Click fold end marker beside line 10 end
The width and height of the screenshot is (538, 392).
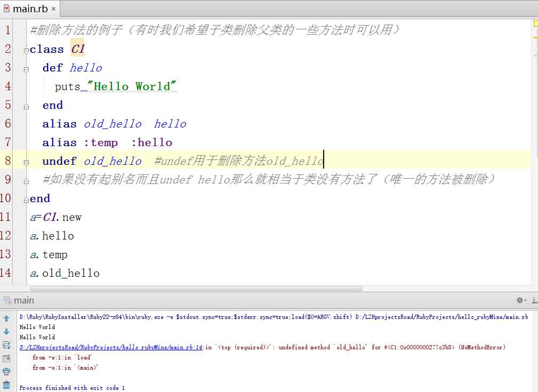(27, 200)
